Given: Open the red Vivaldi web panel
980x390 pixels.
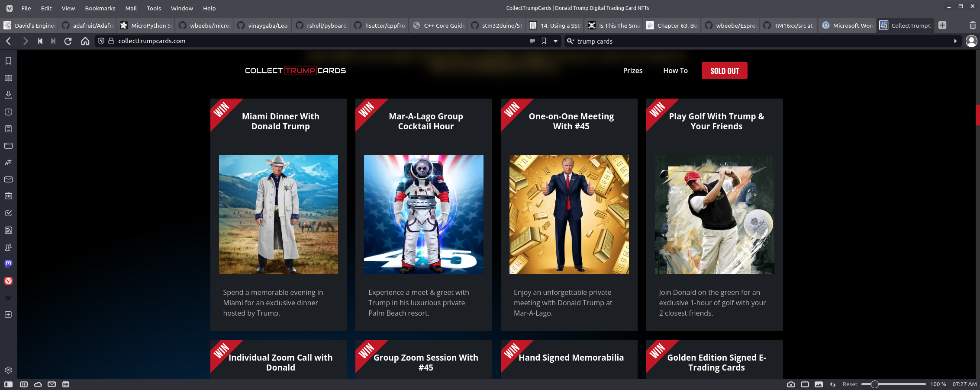Looking at the screenshot, I should point(8,281).
